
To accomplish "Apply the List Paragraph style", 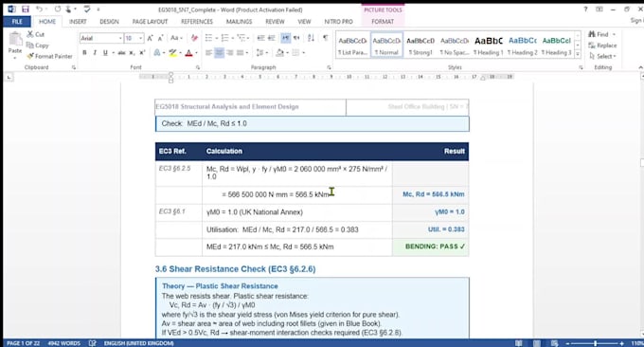I will pos(352,46).
